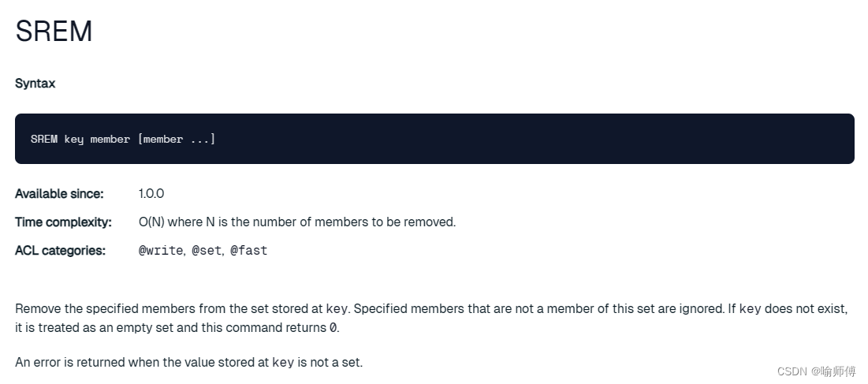This screenshot has width=868, height=384.
Task: Click the 'treated as an empty set' sentence
Action: [177, 327]
